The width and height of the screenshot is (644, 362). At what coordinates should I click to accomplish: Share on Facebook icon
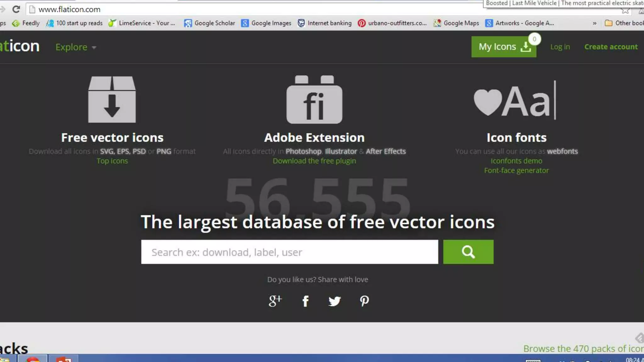[x=305, y=301]
